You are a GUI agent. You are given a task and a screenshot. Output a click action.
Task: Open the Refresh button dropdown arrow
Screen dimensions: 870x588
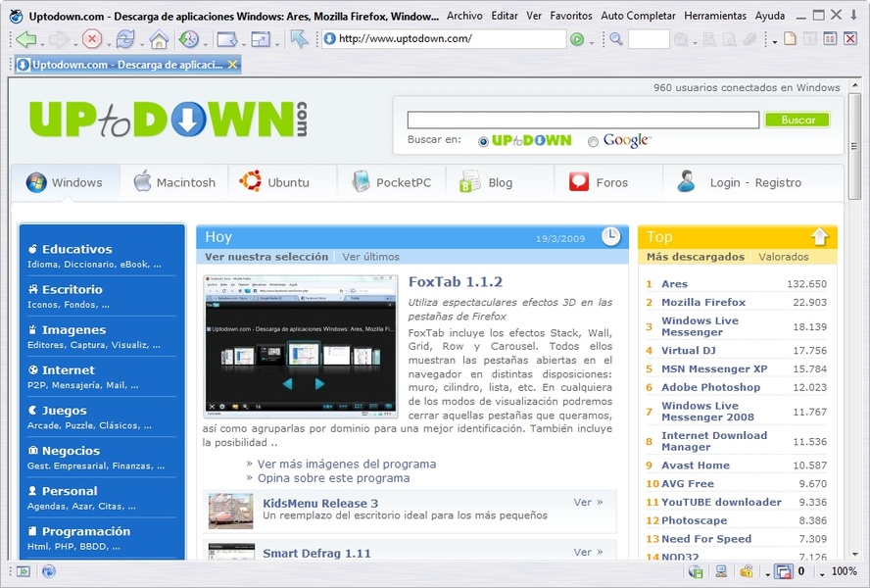(x=141, y=44)
